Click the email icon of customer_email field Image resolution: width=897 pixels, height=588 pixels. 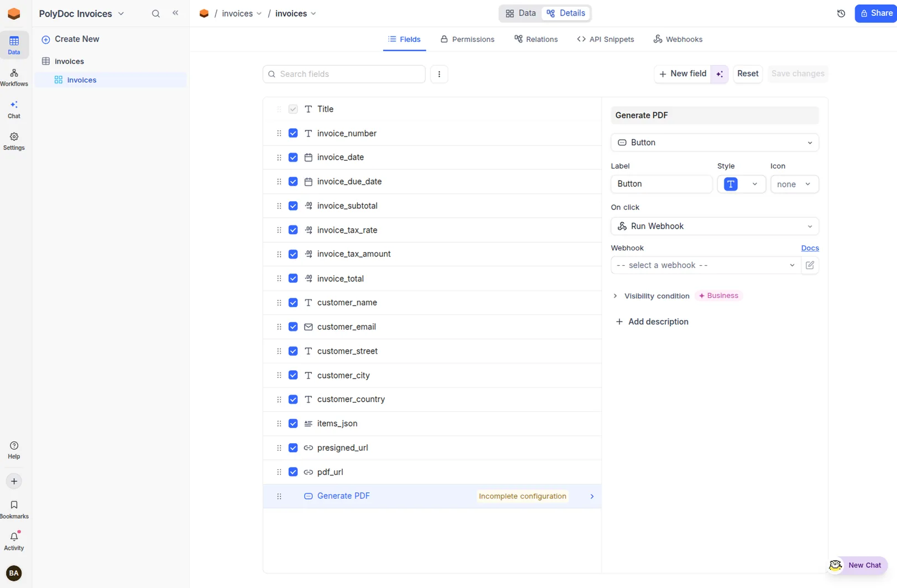[309, 327]
